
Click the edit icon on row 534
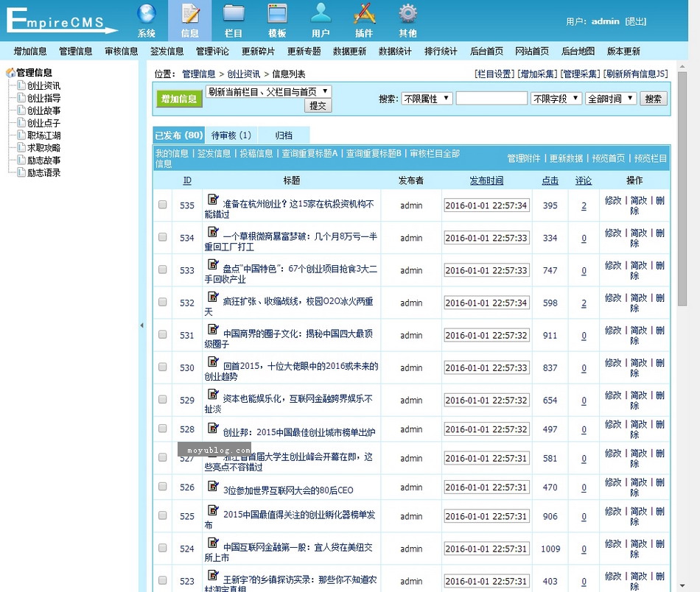point(214,231)
